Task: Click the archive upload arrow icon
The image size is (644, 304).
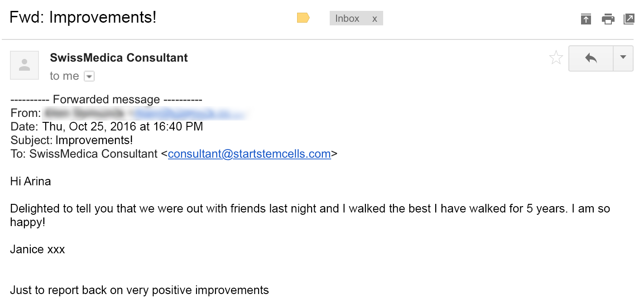Action: (586, 19)
